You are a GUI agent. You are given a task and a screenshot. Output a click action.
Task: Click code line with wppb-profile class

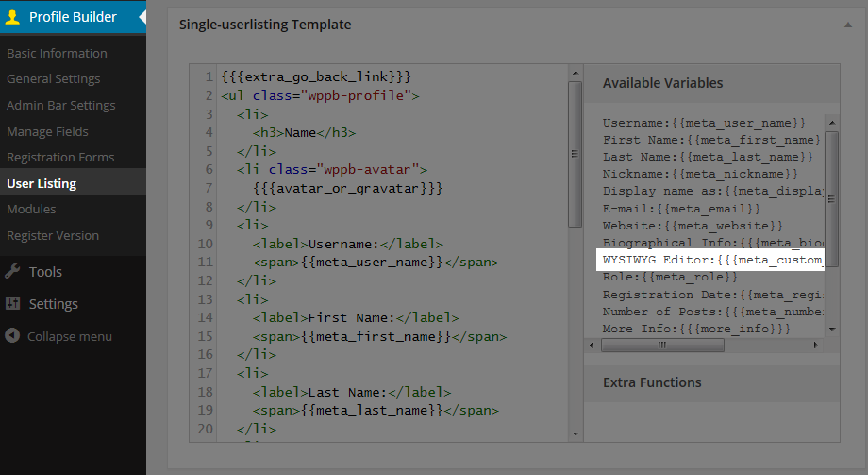point(320,95)
